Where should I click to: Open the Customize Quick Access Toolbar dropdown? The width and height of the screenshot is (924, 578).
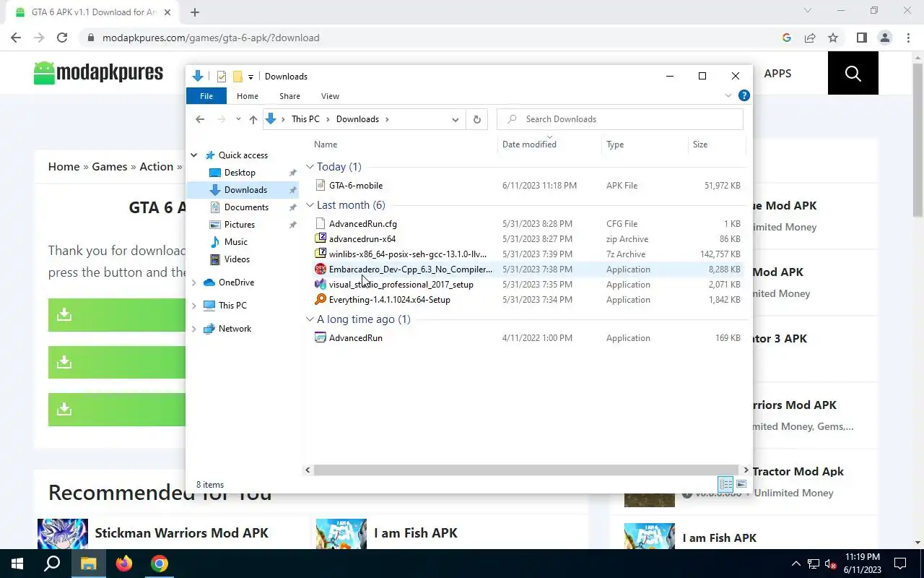click(x=250, y=77)
